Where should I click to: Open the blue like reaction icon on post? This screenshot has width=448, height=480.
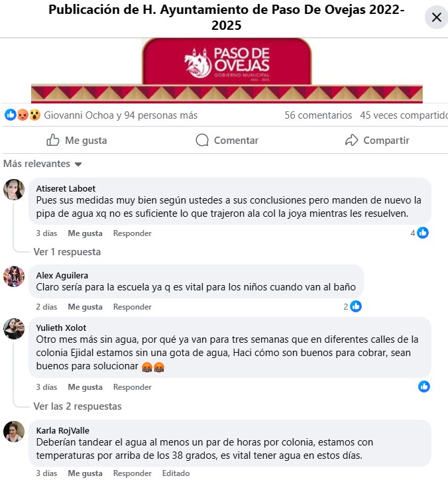(11, 115)
